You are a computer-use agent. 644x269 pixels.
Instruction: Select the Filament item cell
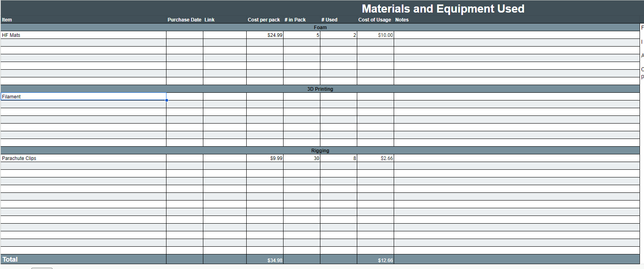(x=83, y=97)
